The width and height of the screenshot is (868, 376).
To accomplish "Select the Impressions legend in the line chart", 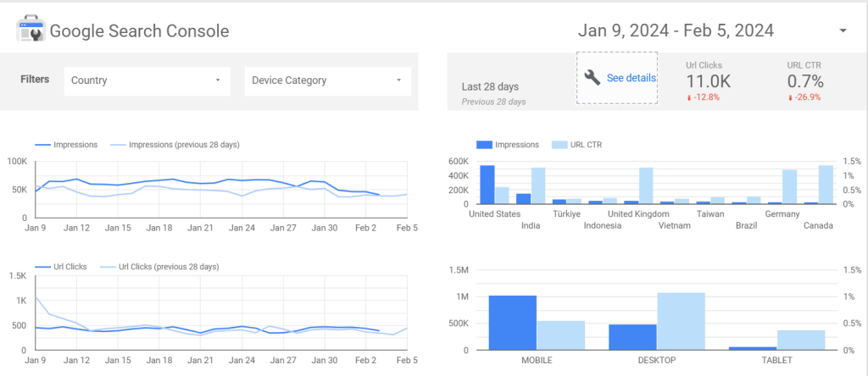I will click(66, 145).
